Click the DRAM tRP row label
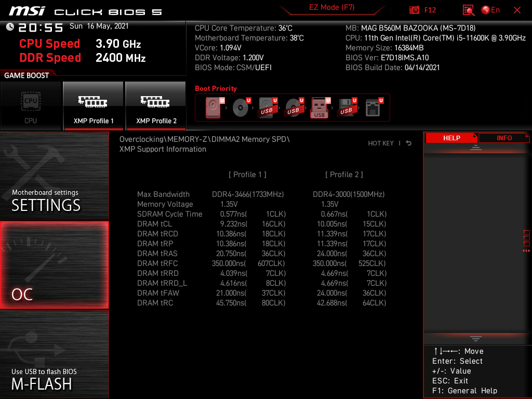This screenshot has height=399, width=532. [x=155, y=243]
